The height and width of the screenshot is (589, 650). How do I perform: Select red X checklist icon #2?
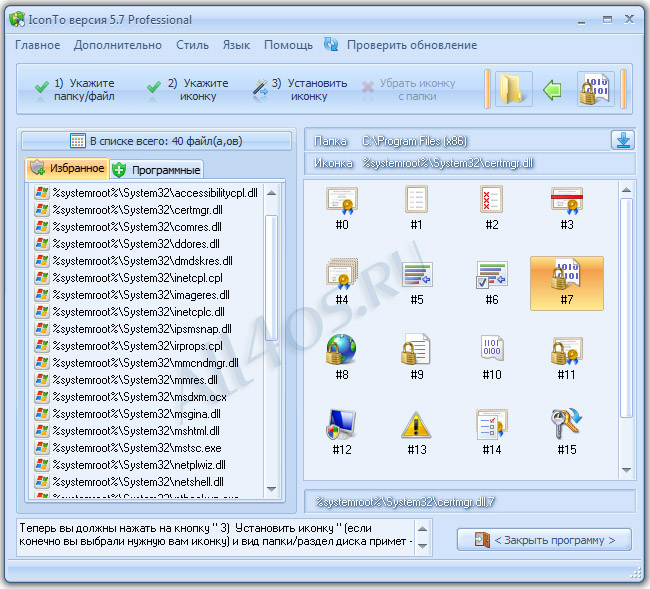pos(492,208)
